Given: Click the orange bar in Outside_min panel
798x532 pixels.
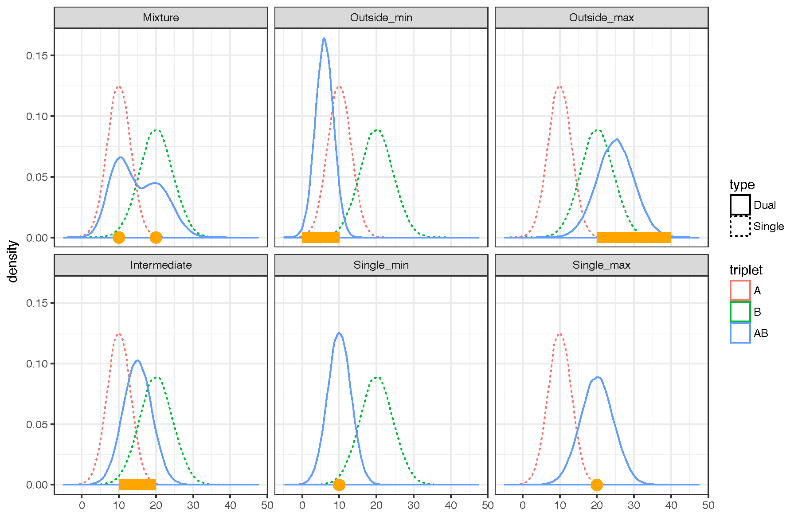Looking at the screenshot, I should 321,237.
